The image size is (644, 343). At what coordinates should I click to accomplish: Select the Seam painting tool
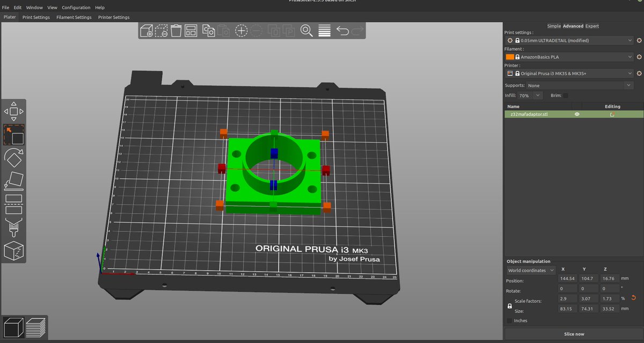pyautogui.click(x=14, y=251)
